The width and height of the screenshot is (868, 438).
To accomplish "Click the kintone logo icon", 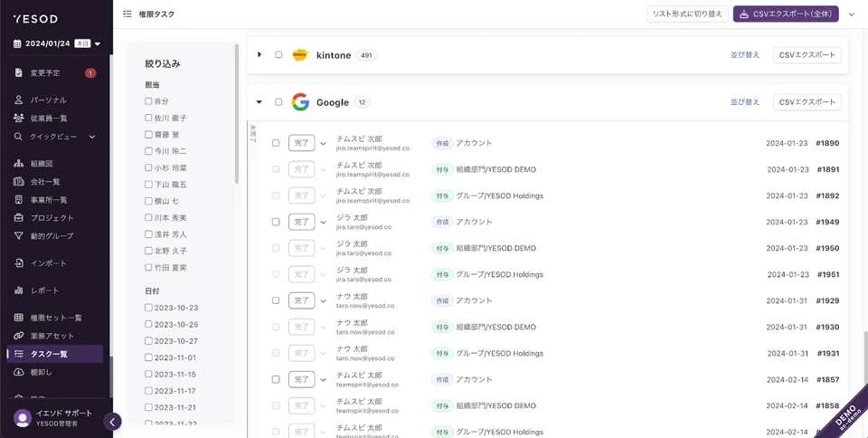I will (x=300, y=55).
